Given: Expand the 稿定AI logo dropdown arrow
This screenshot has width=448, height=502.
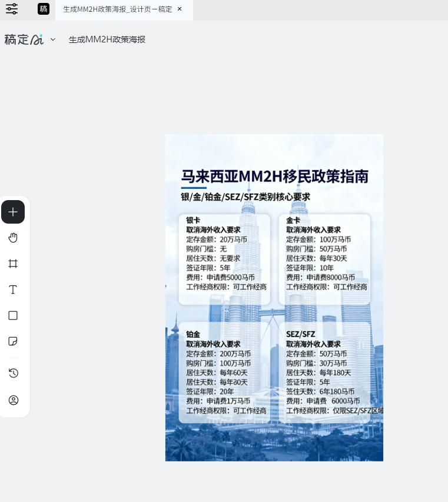Looking at the screenshot, I should 53,39.
